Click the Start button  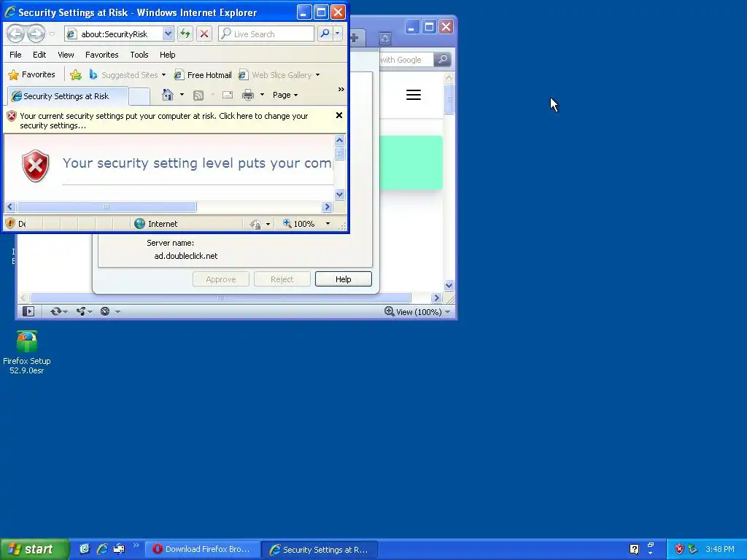[x=35, y=549]
